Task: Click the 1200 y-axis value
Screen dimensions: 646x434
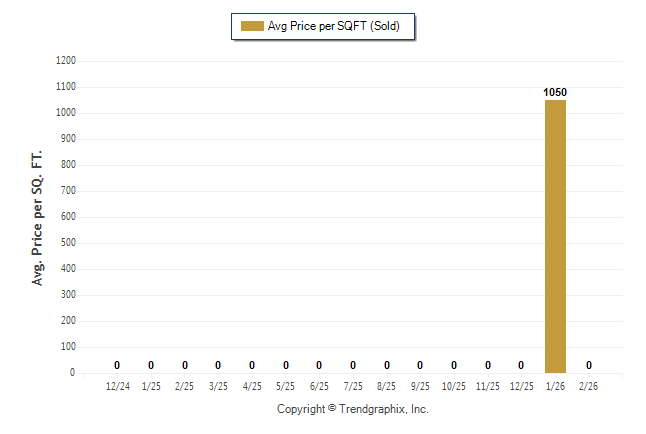Action: 66,61
